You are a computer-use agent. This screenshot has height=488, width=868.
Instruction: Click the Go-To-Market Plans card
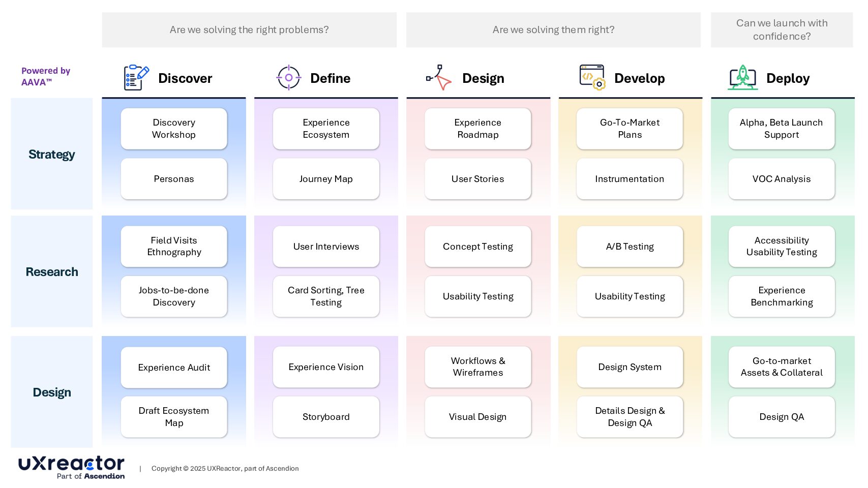pyautogui.click(x=630, y=129)
